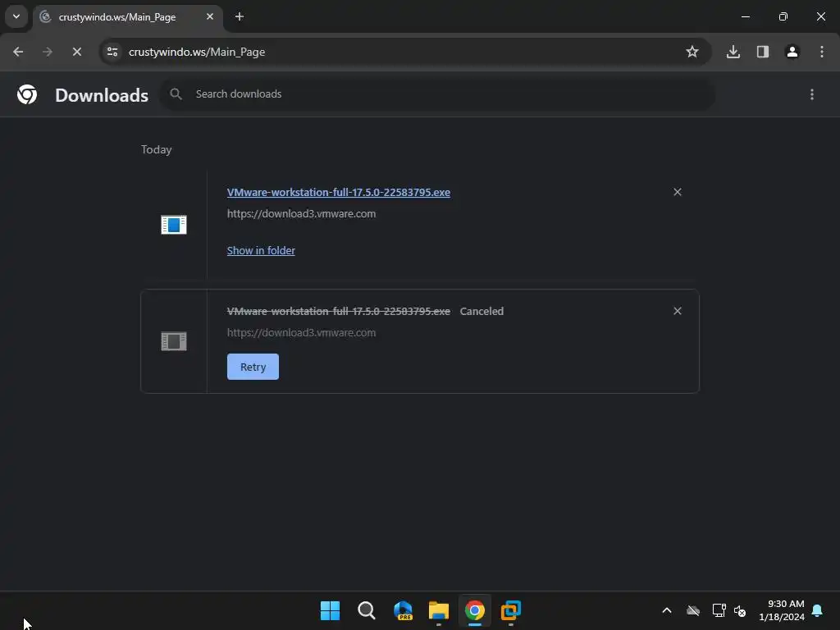Click the address bar URL
The width and height of the screenshot is (840, 630).
pyautogui.click(x=197, y=52)
